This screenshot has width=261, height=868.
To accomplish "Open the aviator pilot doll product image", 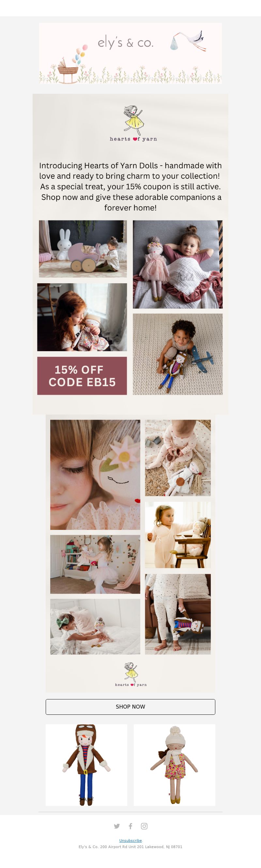I will click(x=86, y=765).
